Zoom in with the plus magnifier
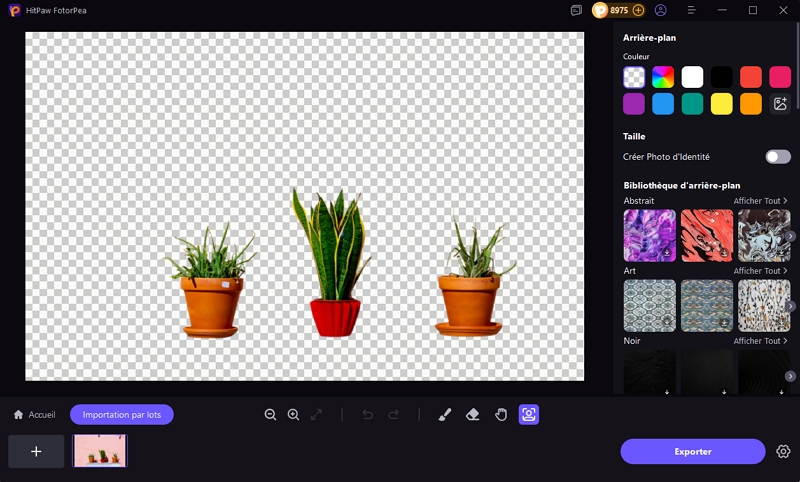 [293, 415]
